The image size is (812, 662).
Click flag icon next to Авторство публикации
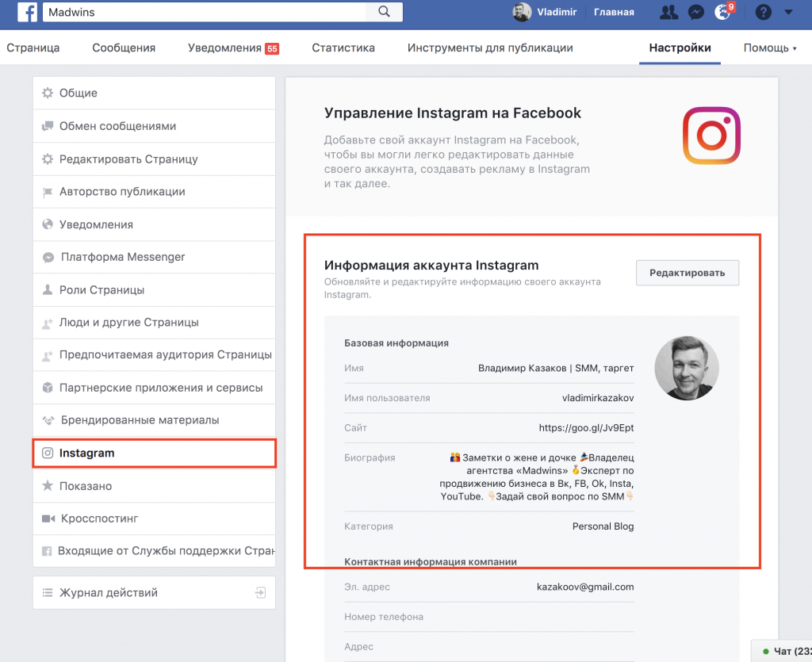click(48, 192)
